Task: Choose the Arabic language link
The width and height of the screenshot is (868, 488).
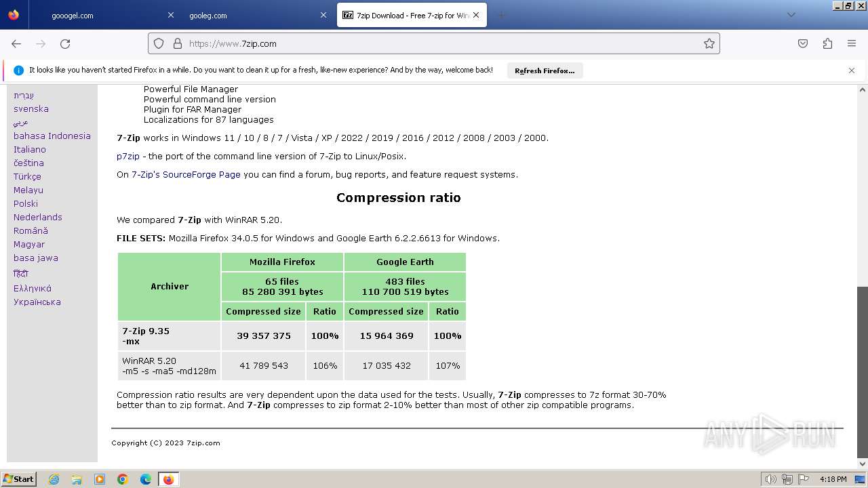Action: click(21, 122)
